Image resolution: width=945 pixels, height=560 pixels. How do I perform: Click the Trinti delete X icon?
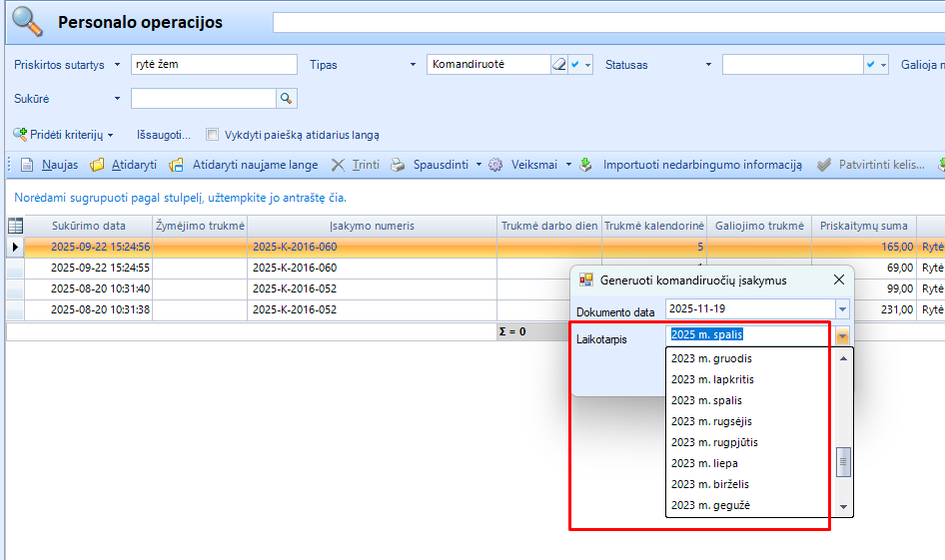[x=339, y=165]
